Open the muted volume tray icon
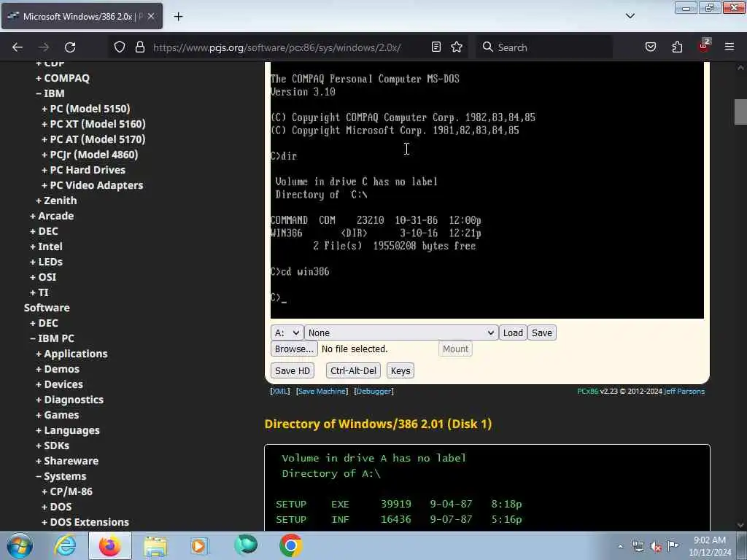Image resolution: width=747 pixels, height=560 pixels. point(656,547)
